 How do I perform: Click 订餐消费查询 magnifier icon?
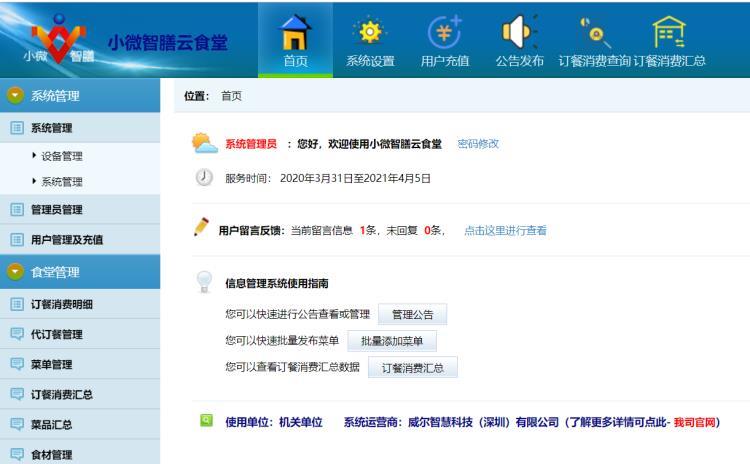594,31
